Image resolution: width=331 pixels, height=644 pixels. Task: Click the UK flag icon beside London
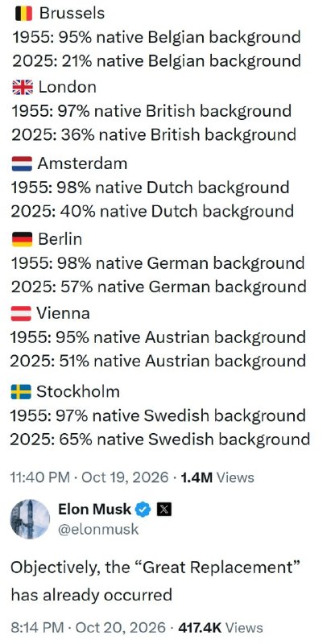(x=23, y=88)
